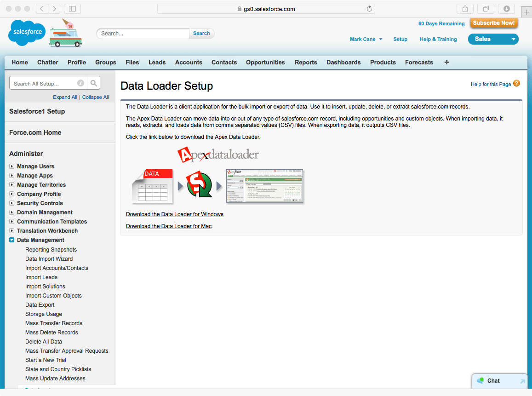Expand Company Profile section

(12, 194)
